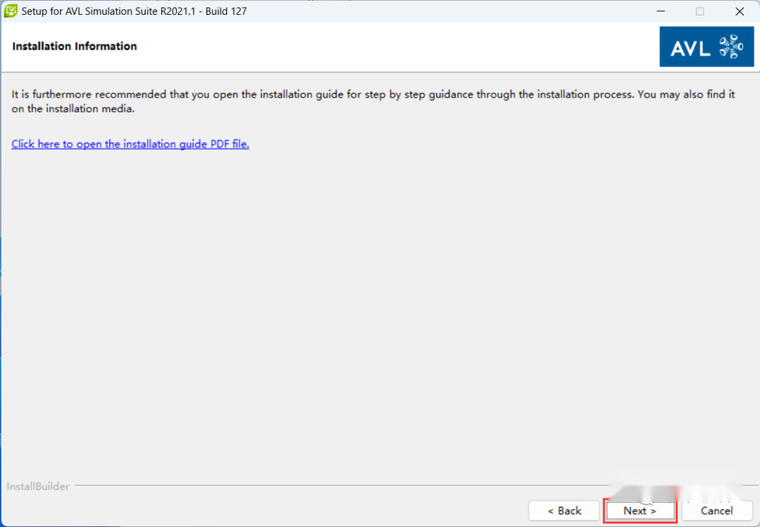Click the red-outlined Next > button
The image size is (760, 527).
(640, 511)
